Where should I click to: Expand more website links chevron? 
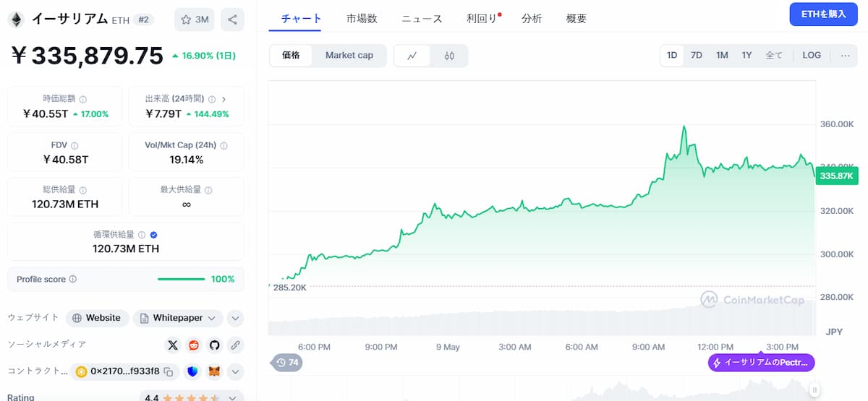pyautogui.click(x=235, y=318)
